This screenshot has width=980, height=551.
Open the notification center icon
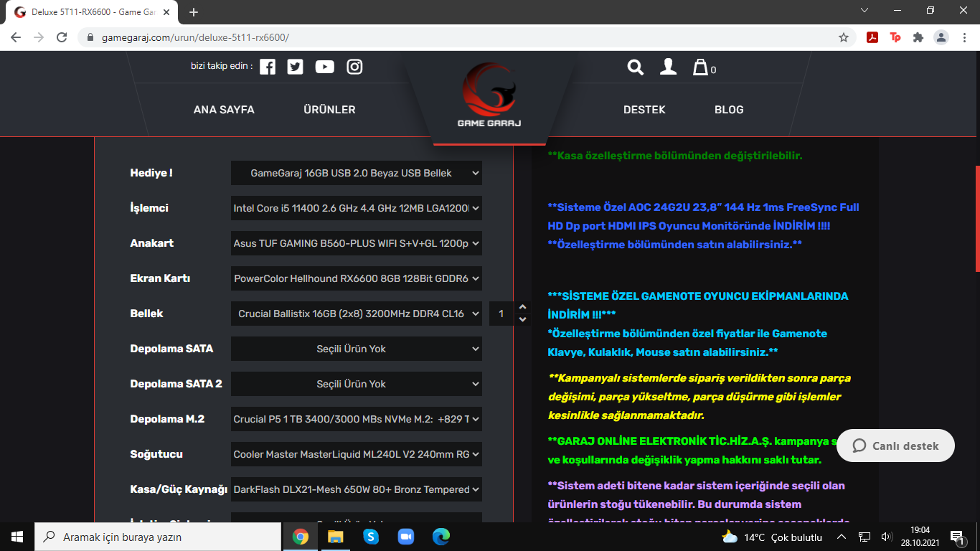[956, 537]
